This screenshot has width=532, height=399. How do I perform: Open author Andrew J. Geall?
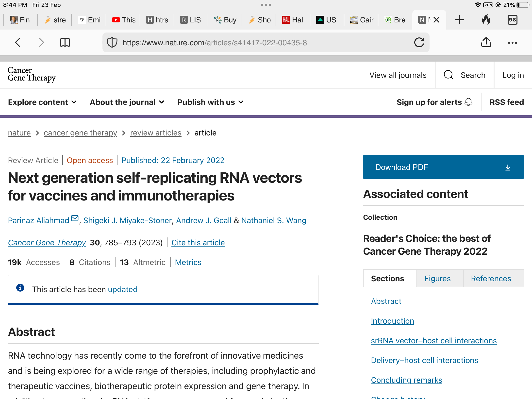pos(204,220)
